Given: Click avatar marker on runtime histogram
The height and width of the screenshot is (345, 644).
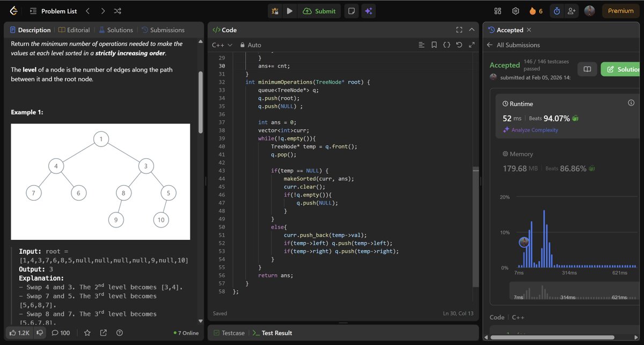Looking at the screenshot, I should tap(524, 242).
